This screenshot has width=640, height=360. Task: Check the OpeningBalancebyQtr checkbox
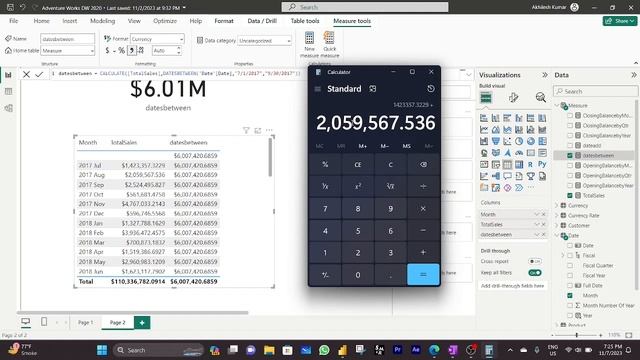point(570,176)
